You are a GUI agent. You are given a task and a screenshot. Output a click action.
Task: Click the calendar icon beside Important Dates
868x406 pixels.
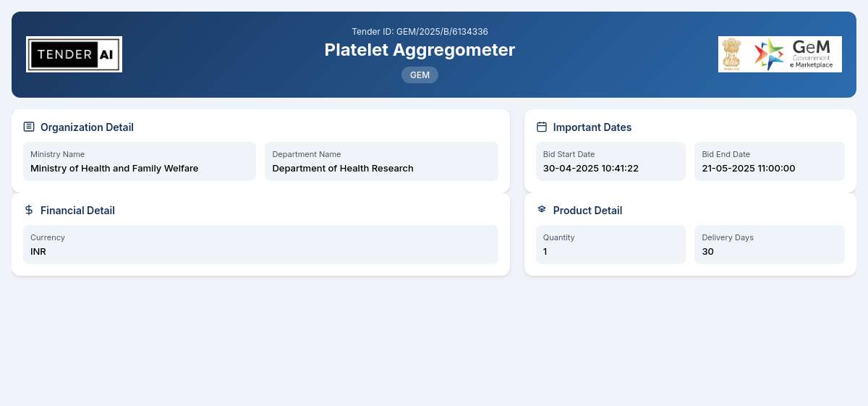[x=542, y=127]
